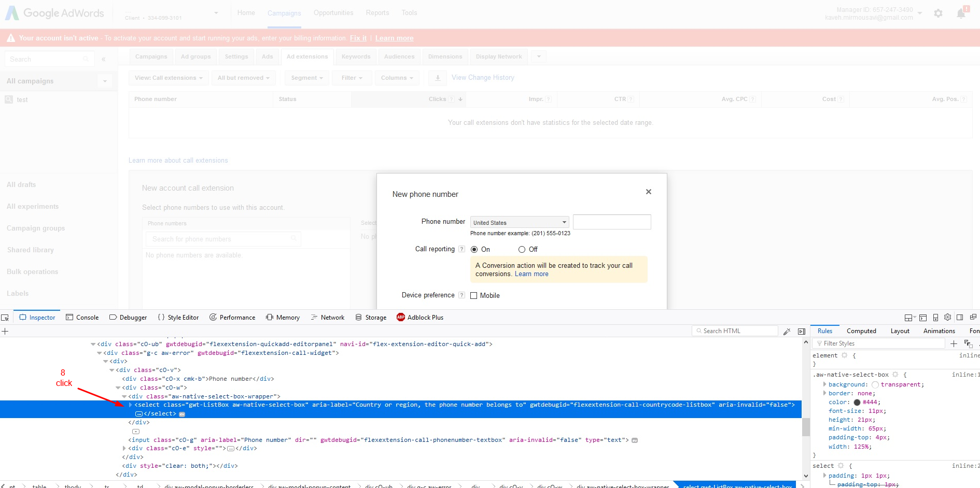Image resolution: width=980 pixels, height=488 pixels.
Task: Expand the padding property in select rule
Action: pos(824,476)
